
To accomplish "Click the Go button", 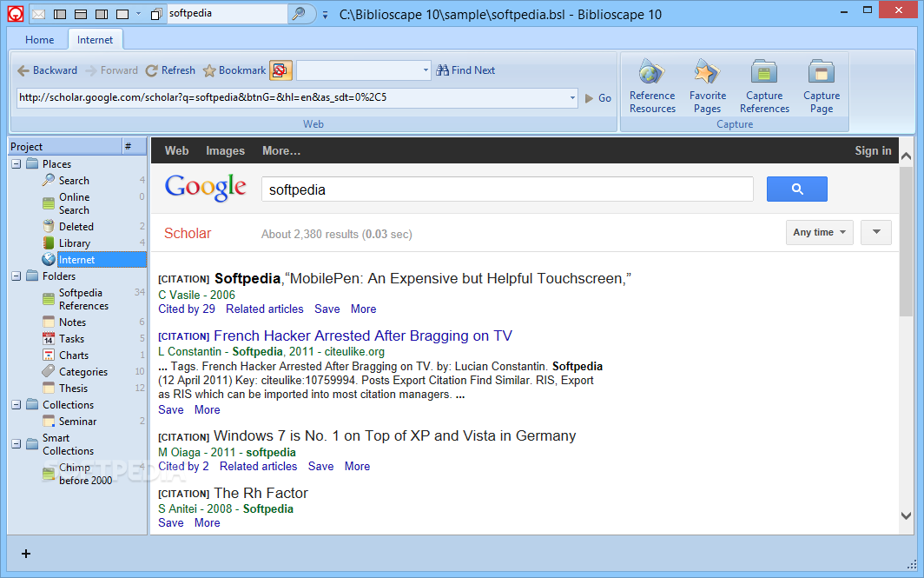I will pyautogui.click(x=598, y=98).
